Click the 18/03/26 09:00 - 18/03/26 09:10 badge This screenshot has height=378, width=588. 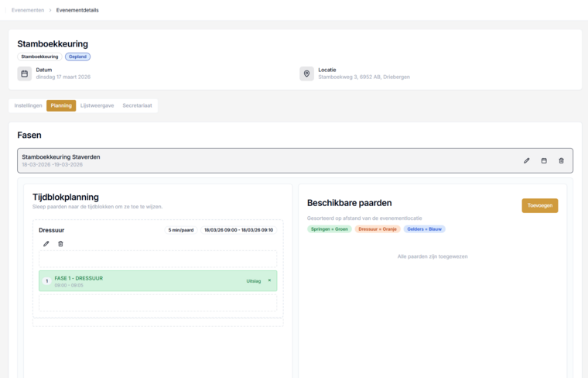pyautogui.click(x=238, y=230)
